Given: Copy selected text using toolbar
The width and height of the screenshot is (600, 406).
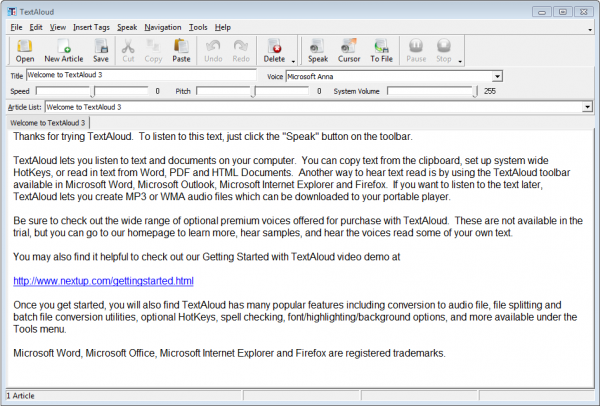Looking at the screenshot, I should click(x=153, y=51).
